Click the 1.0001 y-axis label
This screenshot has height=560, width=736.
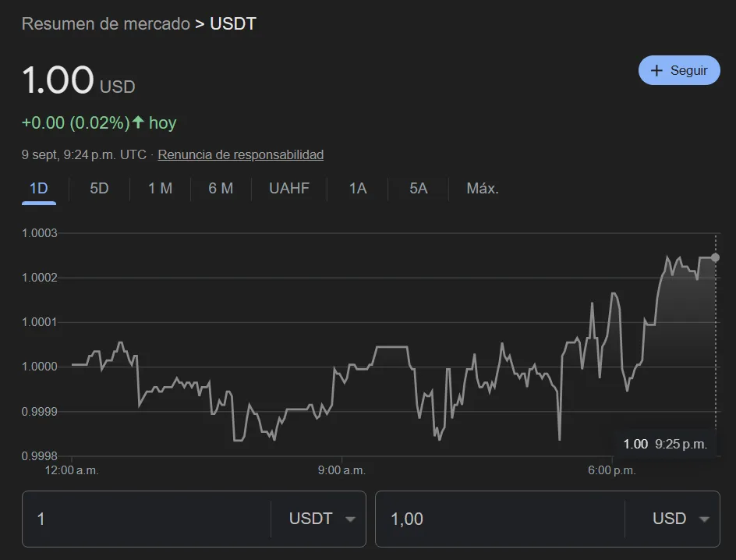[x=40, y=322]
